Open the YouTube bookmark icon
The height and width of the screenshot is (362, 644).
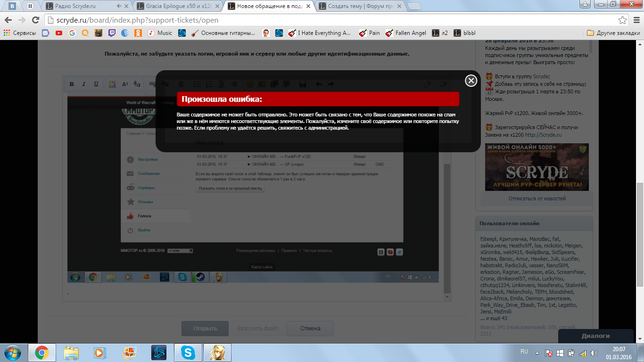[x=59, y=33]
